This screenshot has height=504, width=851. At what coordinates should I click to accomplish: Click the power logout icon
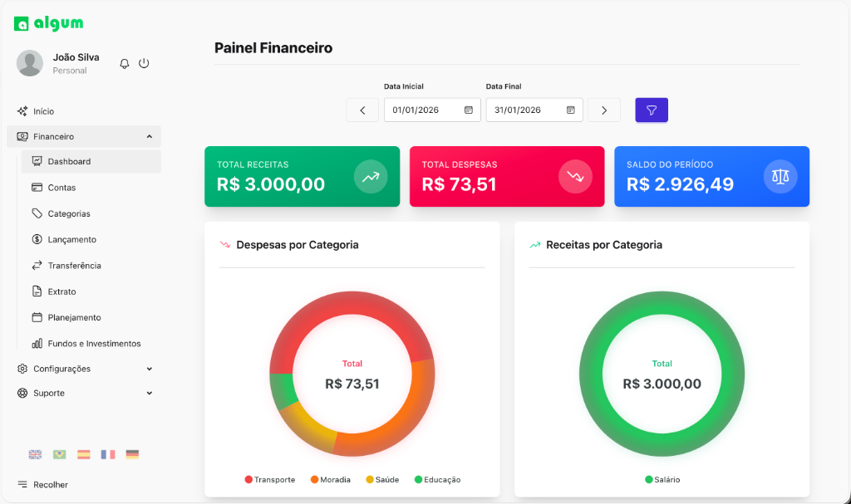144,63
